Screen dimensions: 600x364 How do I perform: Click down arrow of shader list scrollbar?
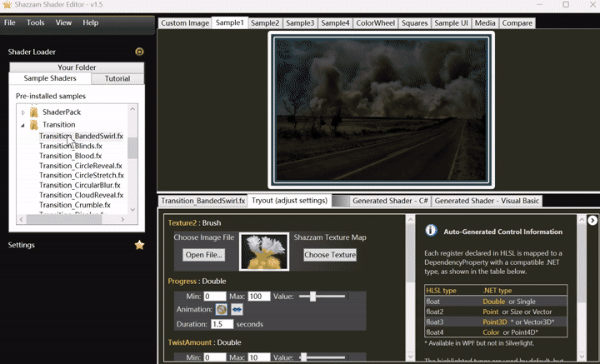(x=132, y=210)
